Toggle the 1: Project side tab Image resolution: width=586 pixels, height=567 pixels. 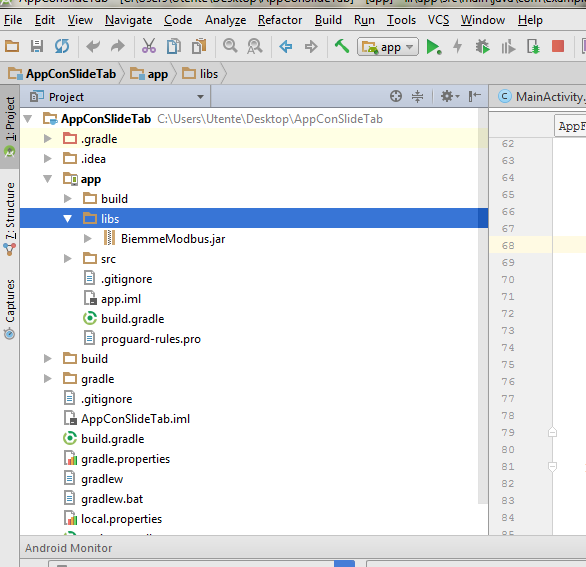coord(10,126)
